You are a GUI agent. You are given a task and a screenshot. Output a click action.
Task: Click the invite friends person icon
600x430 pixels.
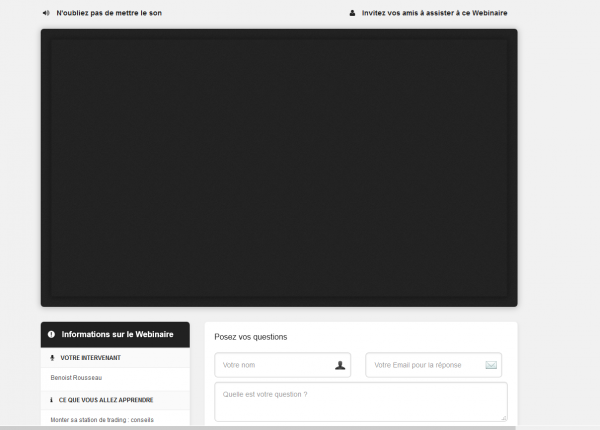352,13
